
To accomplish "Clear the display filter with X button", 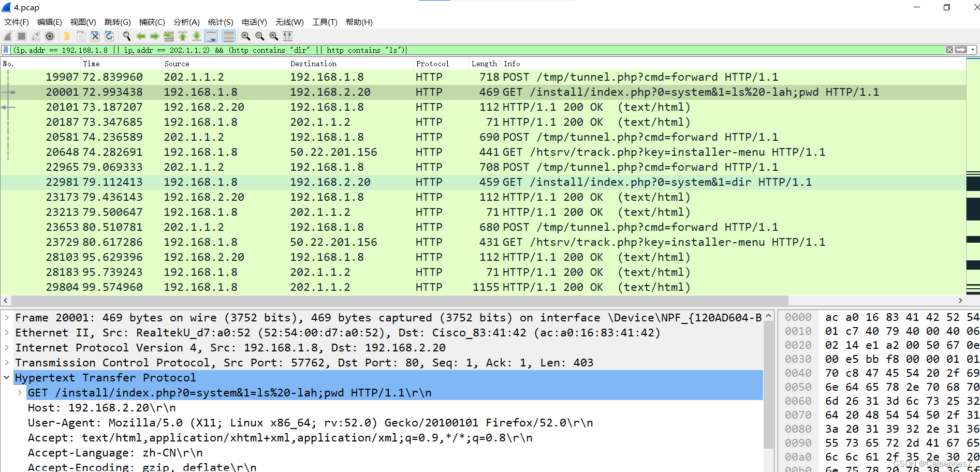I will tap(949, 50).
